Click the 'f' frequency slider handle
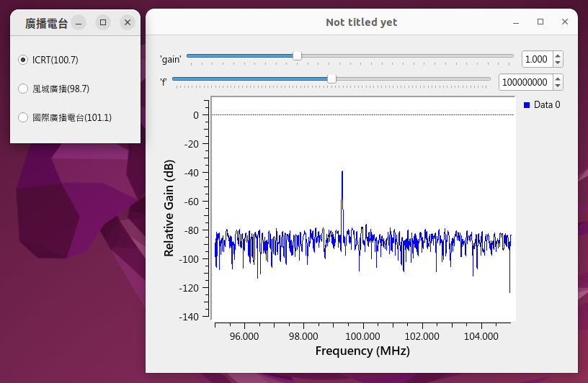This screenshot has height=383, width=588. (x=331, y=79)
